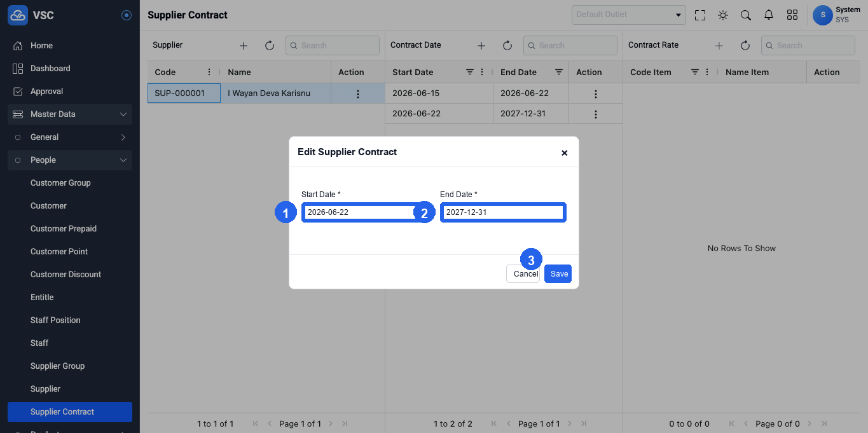Open Start Date column menu dots
This screenshot has height=433, width=868.
coord(482,72)
